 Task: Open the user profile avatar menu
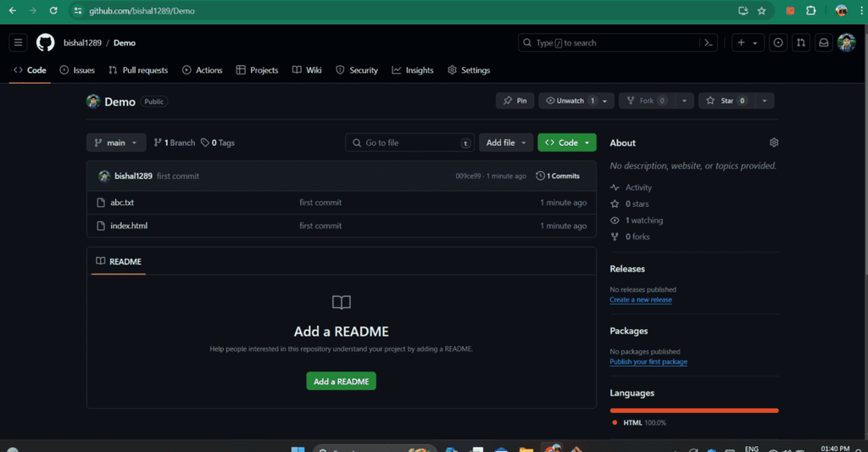coord(847,42)
